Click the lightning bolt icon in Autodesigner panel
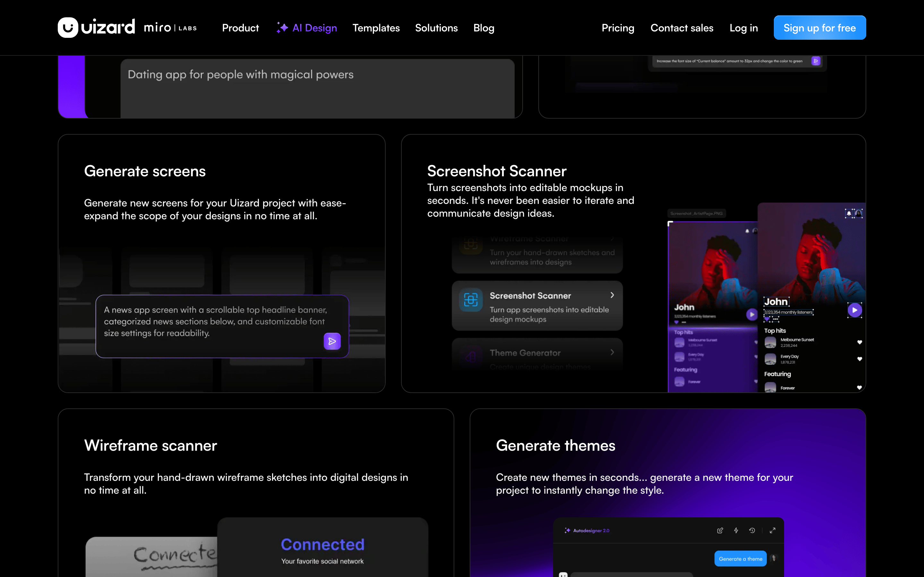The image size is (924, 577). pyautogui.click(x=736, y=531)
